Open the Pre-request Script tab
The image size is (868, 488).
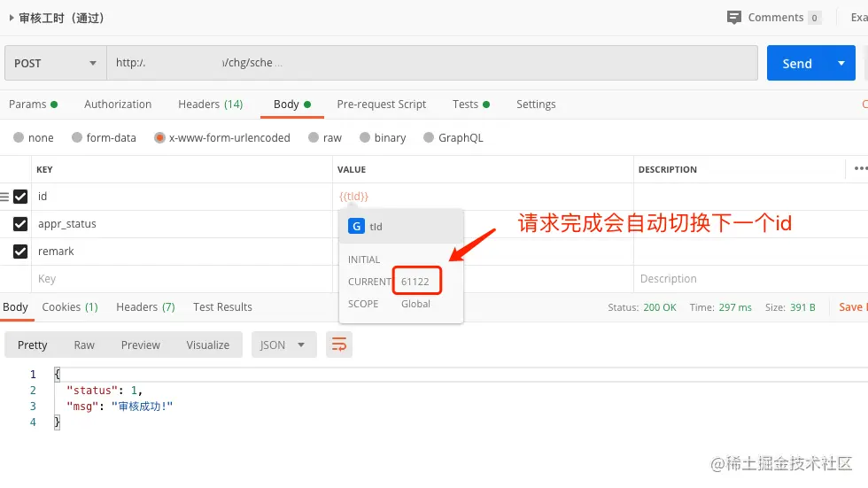(x=382, y=104)
